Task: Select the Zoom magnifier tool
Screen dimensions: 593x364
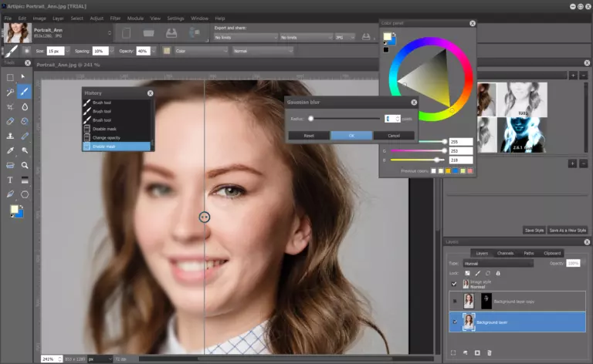Action: pos(25,165)
